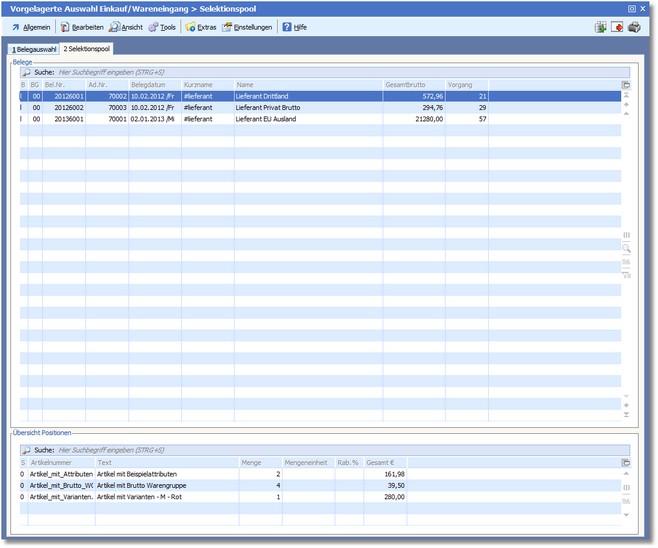The width and height of the screenshot is (658, 548).
Task: Click the search icon in Übersicht Positionen search bar
Action: coord(26,450)
